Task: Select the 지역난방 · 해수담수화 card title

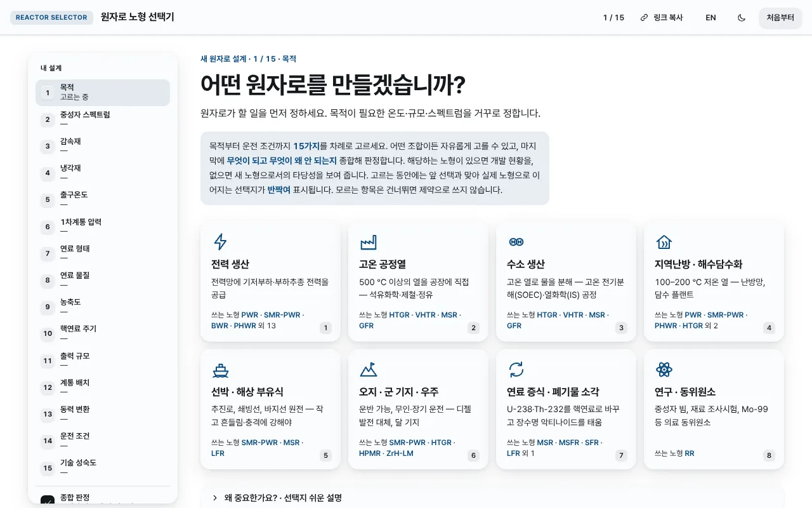Action: click(698, 264)
